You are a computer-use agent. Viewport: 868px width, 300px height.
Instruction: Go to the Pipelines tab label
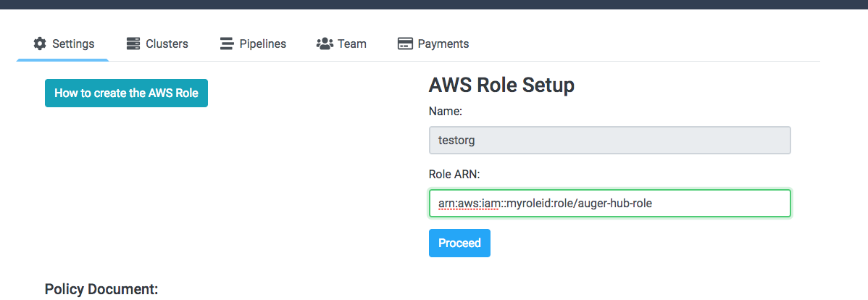pos(263,43)
